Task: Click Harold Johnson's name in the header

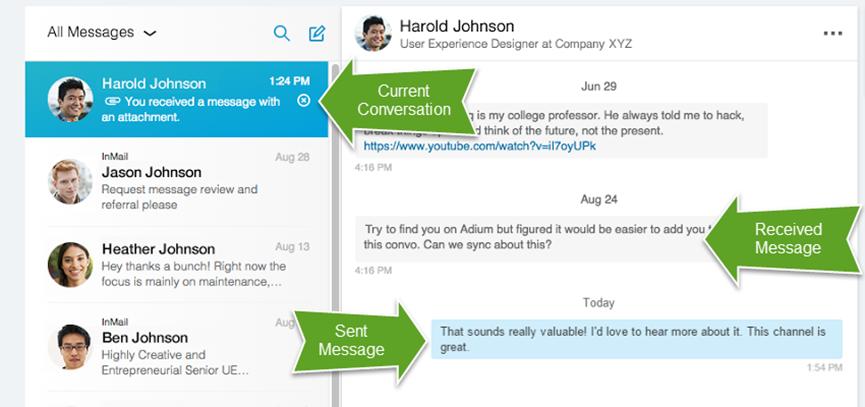Action: coord(457,26)
